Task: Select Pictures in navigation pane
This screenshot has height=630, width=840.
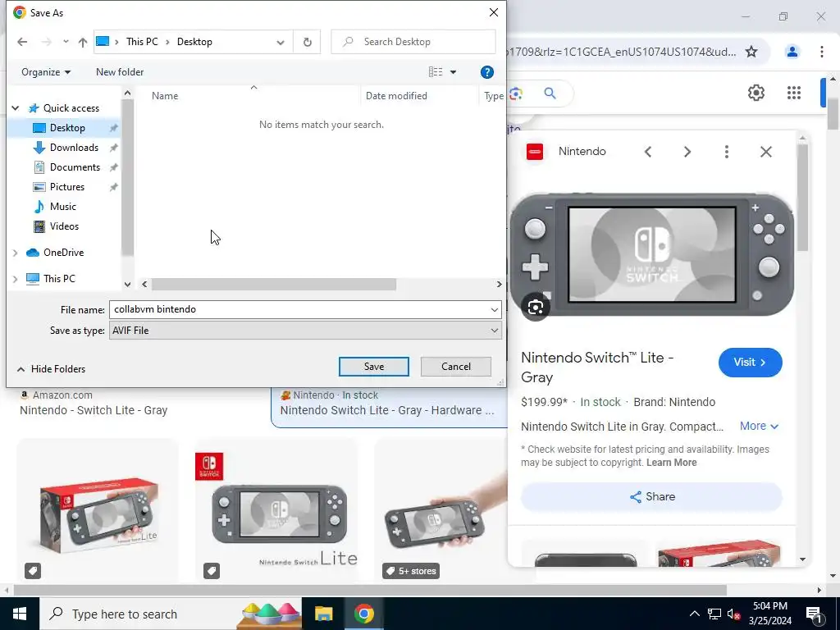Action: point(67,187)
